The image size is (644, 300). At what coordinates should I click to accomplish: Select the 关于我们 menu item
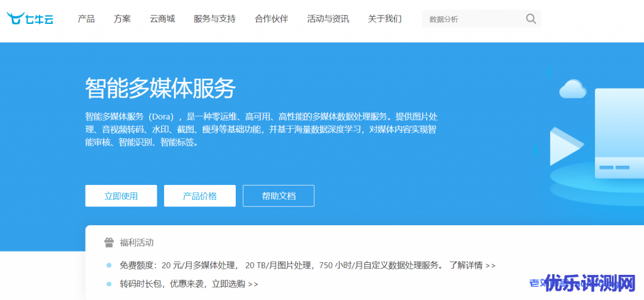(384, 19)
